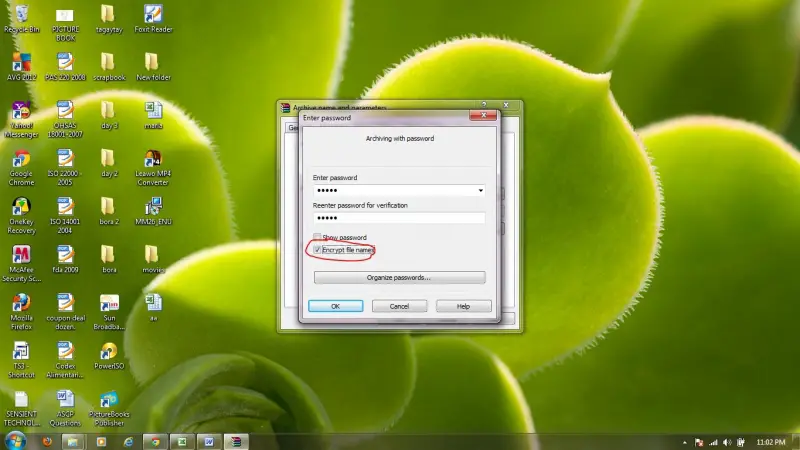Select the PAS 220 2008 PDF file
800x450 pixels.
pos(65,67)
